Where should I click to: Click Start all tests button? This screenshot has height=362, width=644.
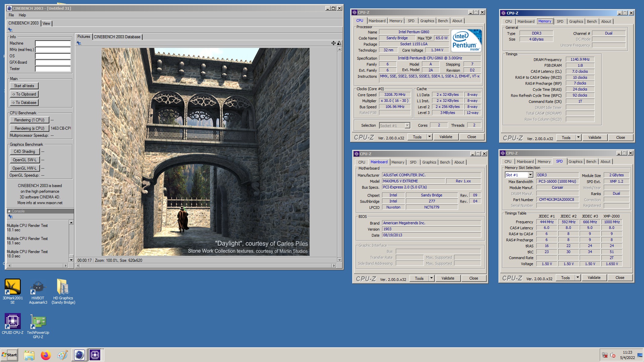pos(24,86)
